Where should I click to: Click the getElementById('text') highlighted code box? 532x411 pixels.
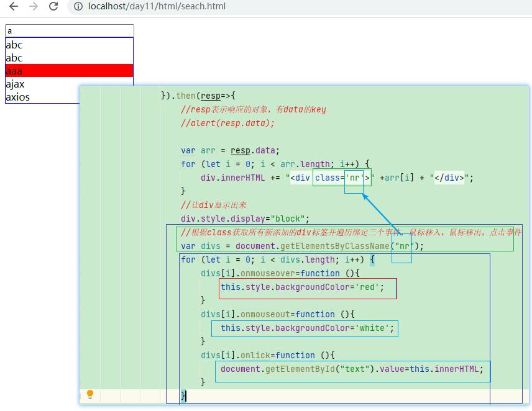(352, 370)
